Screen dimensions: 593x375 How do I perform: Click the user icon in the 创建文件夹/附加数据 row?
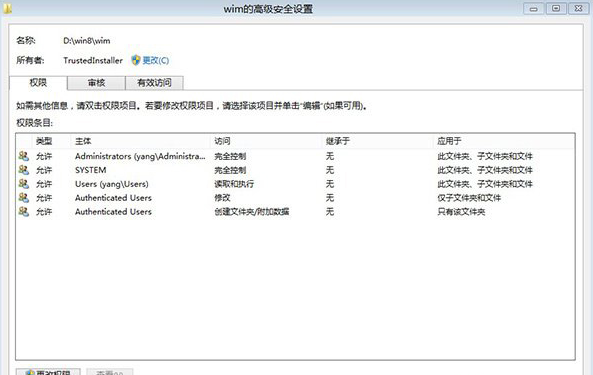24,212
